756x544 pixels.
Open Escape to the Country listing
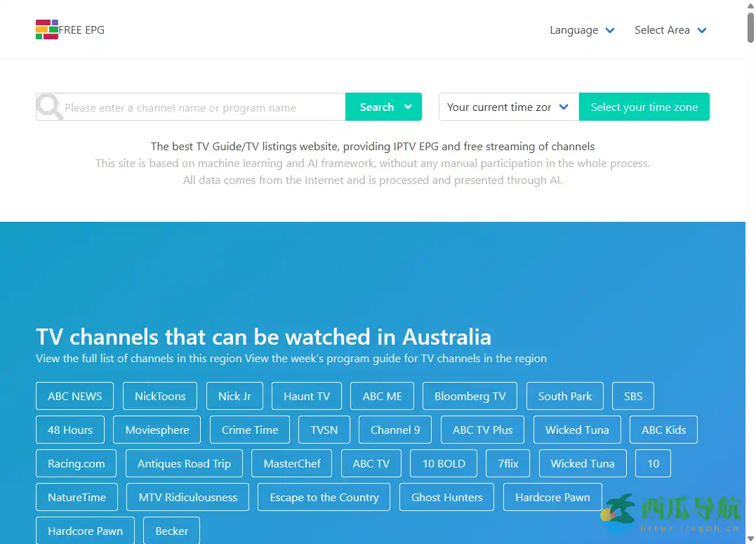click(x=324, y=498)
